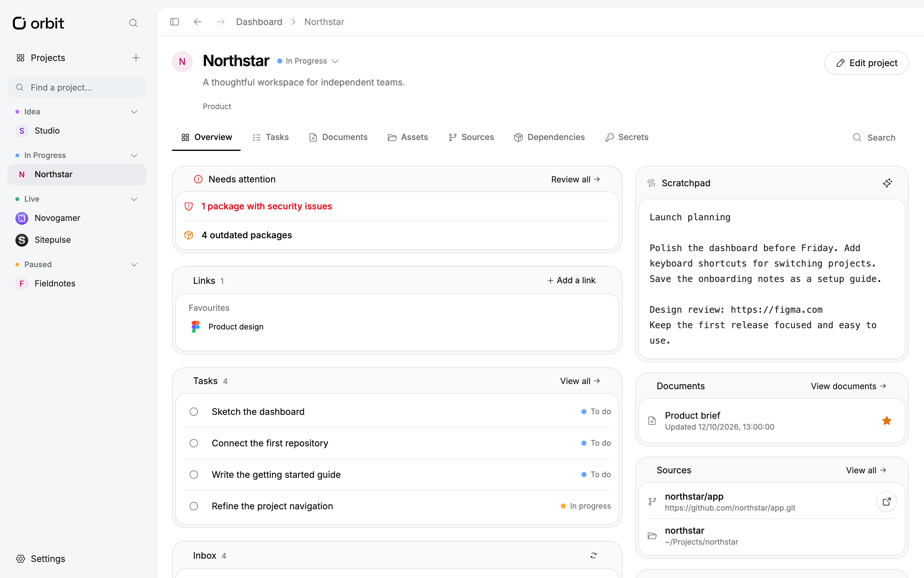
Task: Click the Northstar project avatar in header
Action: [x=182, y=62]
